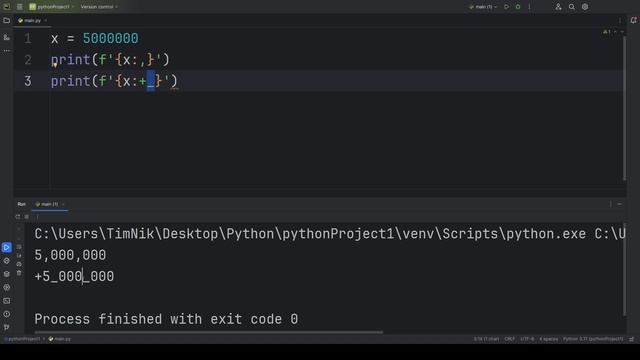Open the Git version control sidebar icon
This screenshot has width=640, height=360.
tap(7, 327)
